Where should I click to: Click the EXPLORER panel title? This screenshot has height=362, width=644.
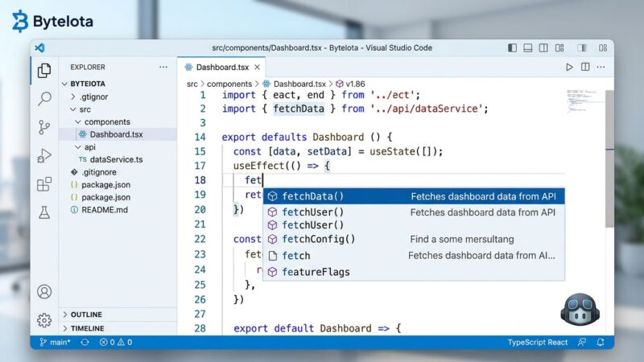tap(88, 67)
